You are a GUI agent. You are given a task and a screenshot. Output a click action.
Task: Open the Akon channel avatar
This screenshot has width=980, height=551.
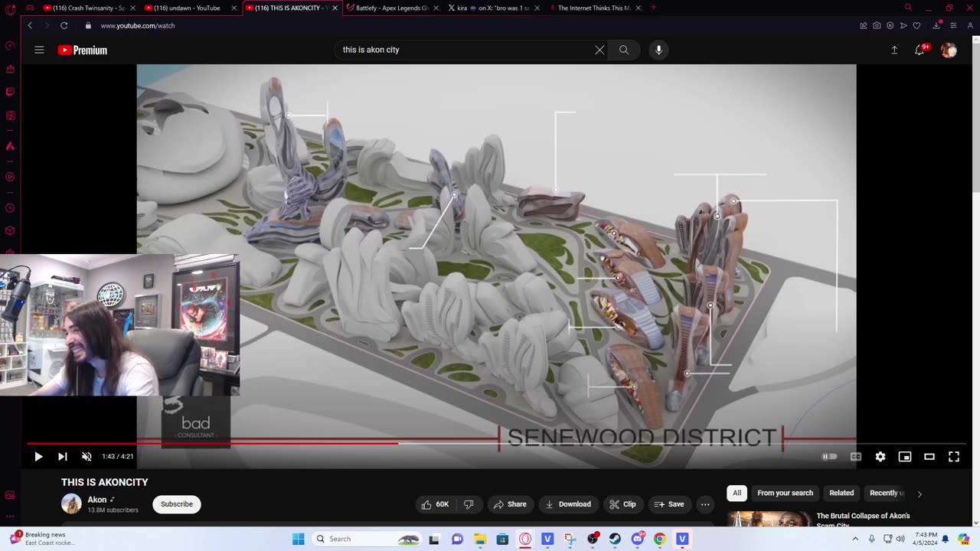[x=71, y=504]
